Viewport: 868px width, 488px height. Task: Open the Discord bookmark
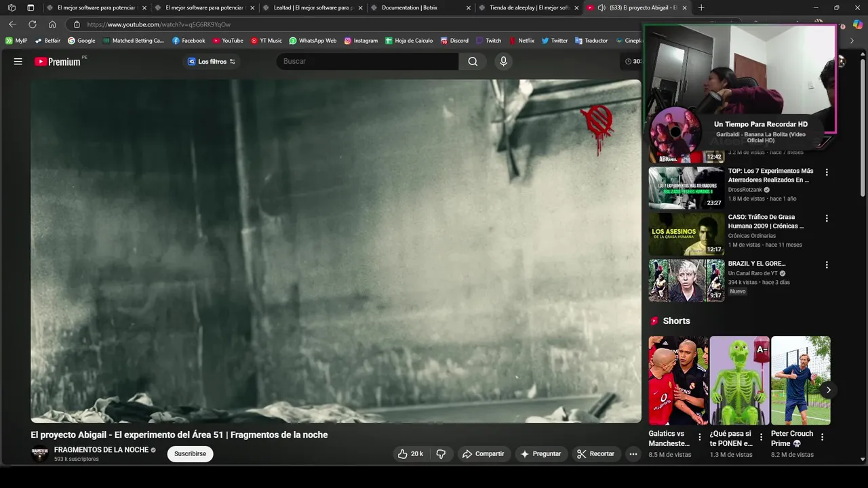[x=454, y=41]
